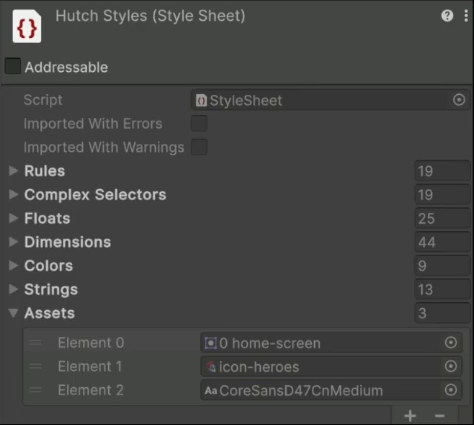Viewport: 474px width, 425px height.
Task: Remove selected asset with minus button
Action: [x=440, y=416]
